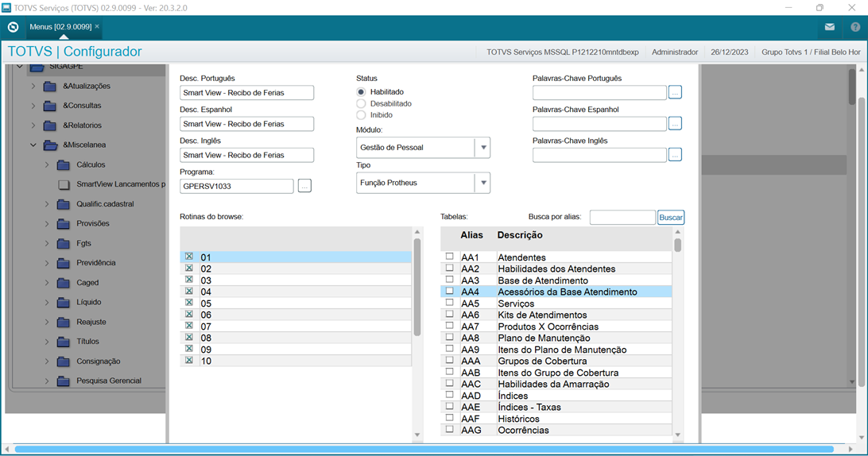
Task: Click the Qualific.cadastral folder icon
Action: pos(64,204)
